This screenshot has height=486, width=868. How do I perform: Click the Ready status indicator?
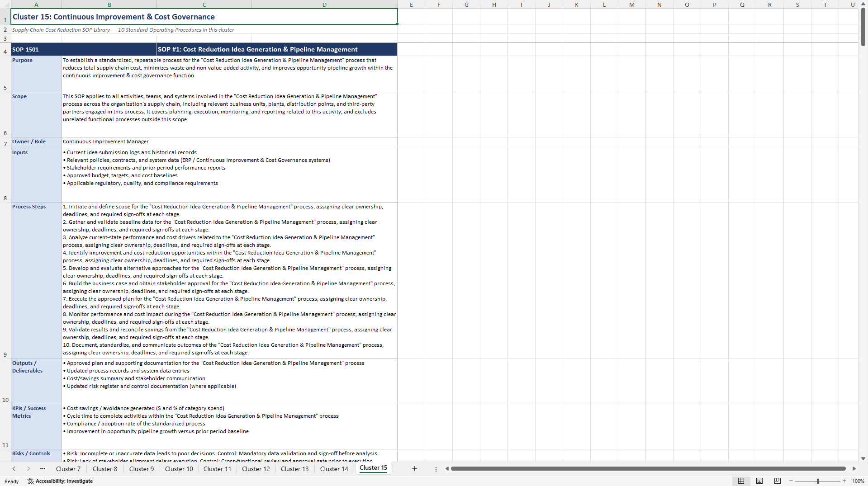tap(12, 481)
